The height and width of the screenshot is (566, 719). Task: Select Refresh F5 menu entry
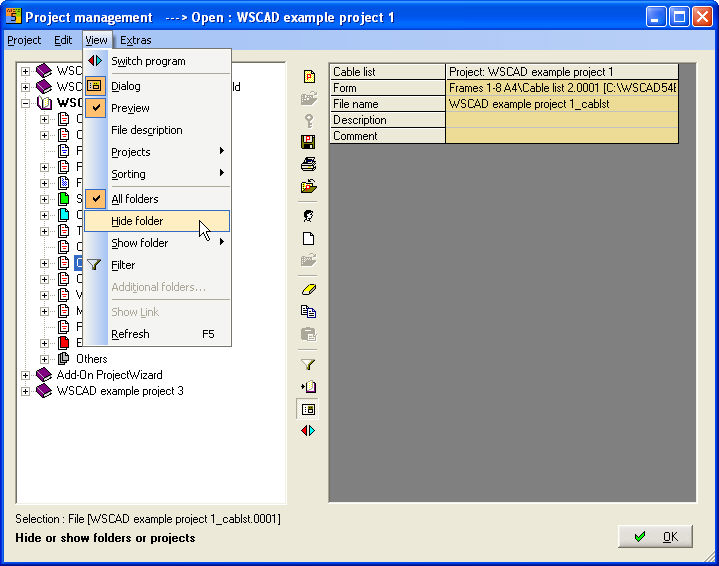point(157,334)
